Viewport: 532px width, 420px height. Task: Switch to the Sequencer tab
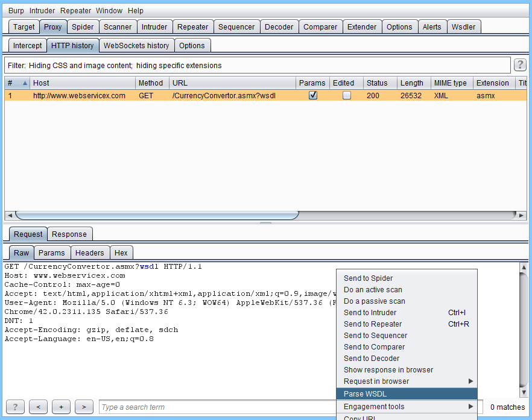(x=236, y=27)
